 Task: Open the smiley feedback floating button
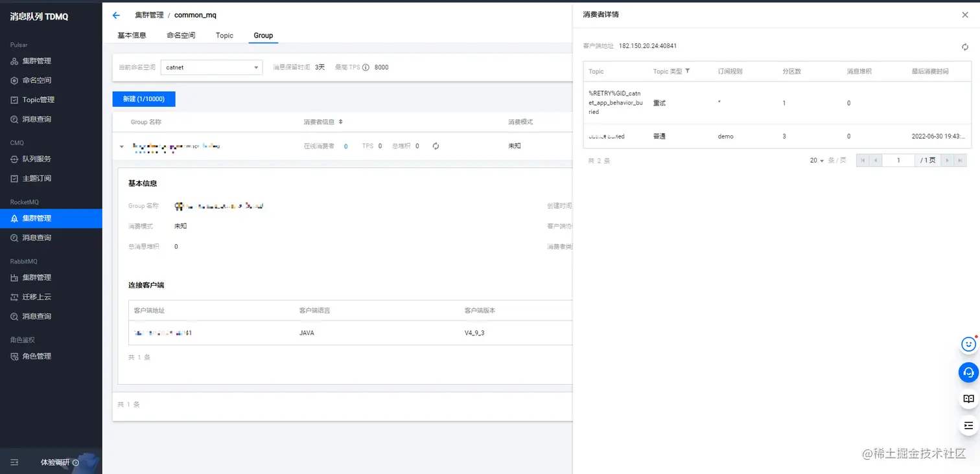[968, 344]
